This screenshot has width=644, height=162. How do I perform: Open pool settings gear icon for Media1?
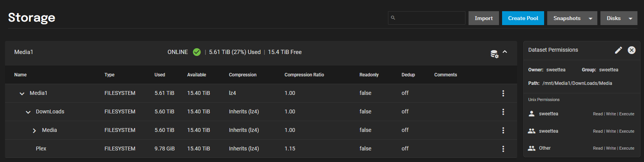tap(494, 54)
